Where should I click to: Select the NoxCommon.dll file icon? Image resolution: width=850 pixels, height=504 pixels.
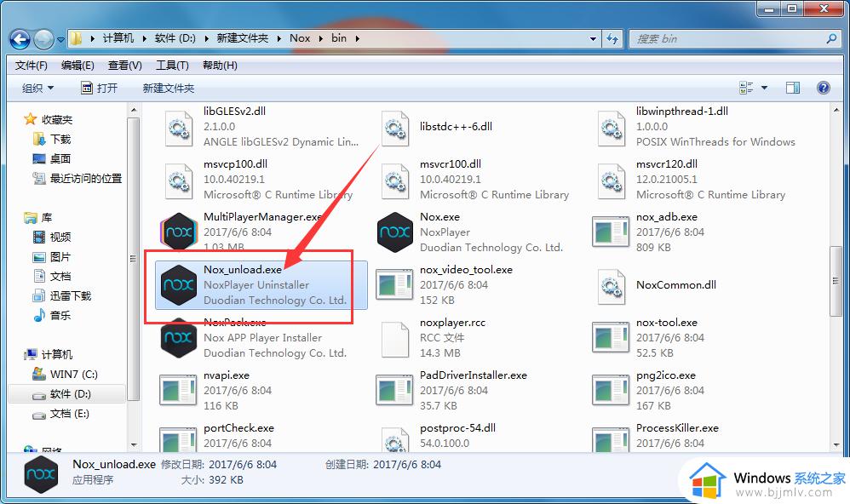612,286
